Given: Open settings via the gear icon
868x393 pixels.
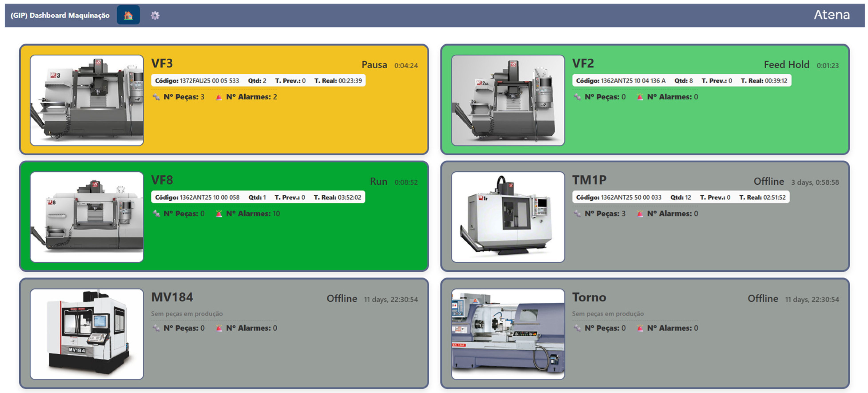Looking at the screenshot, I should click(155, 15).
